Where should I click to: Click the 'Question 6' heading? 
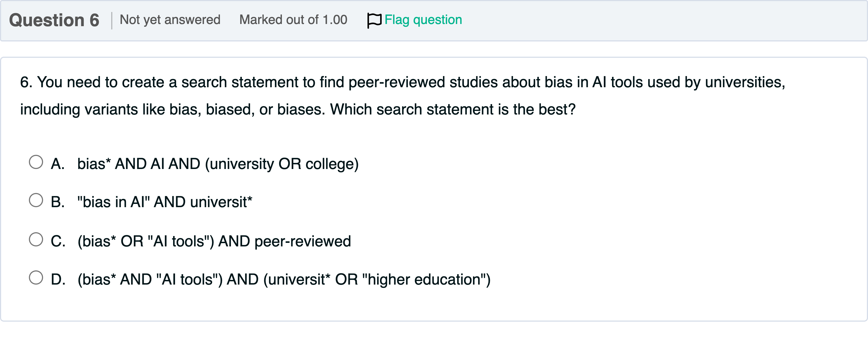[x=54, y=20]
